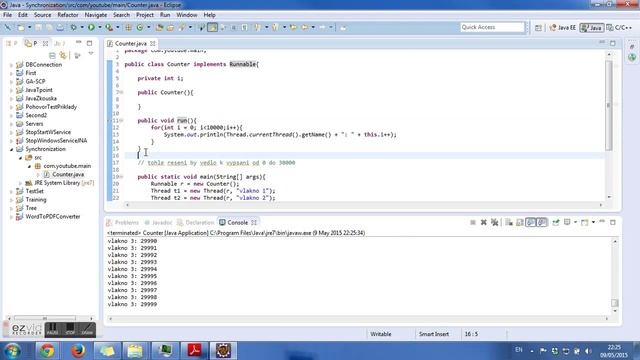Open the Source menu
Screen dimensions: 640x360
(42, 15)
